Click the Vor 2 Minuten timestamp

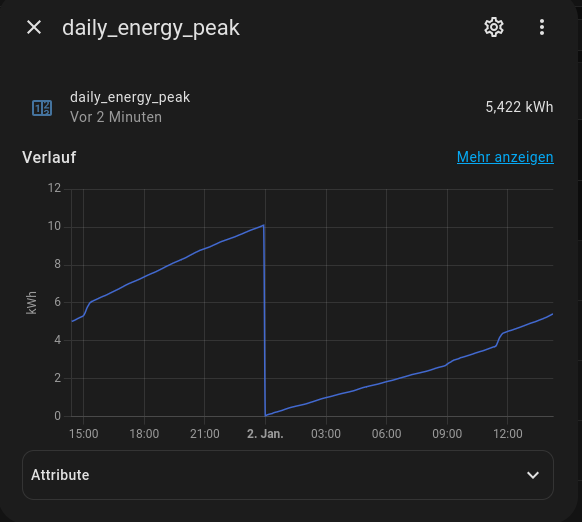tap(116, 117)
